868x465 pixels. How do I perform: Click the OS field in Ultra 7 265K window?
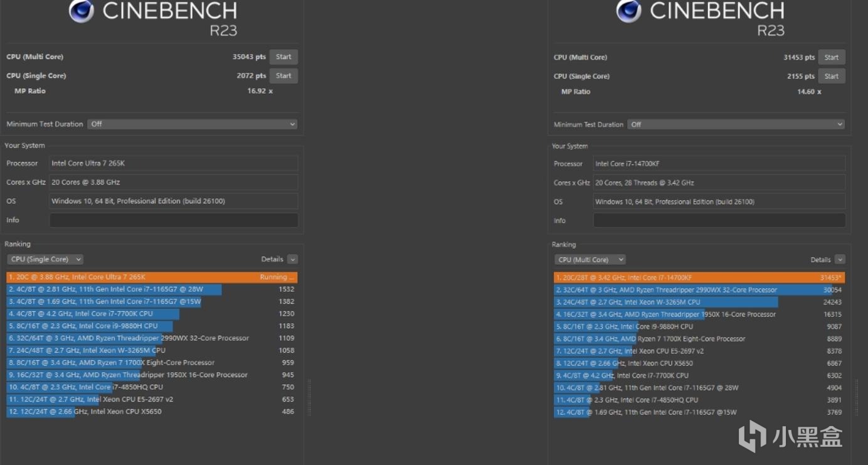(174, 201)
